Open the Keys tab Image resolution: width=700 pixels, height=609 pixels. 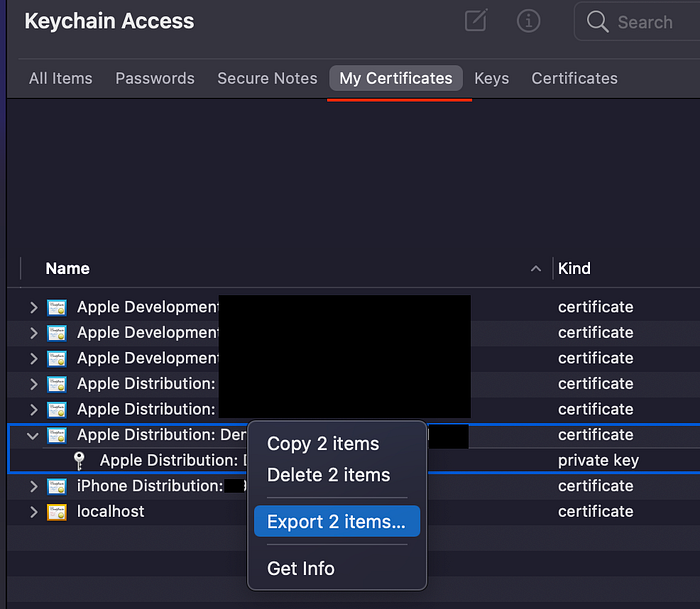click(492, 79)
